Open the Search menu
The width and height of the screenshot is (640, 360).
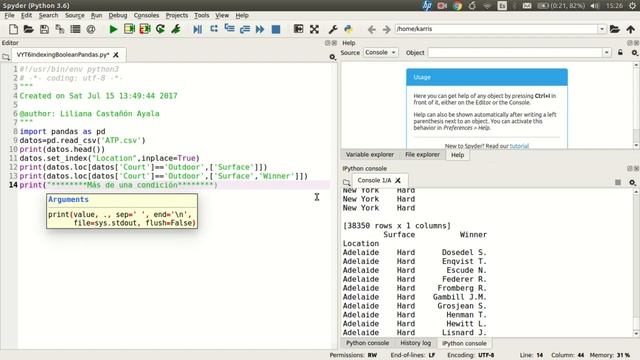click(x=49, y=16)
